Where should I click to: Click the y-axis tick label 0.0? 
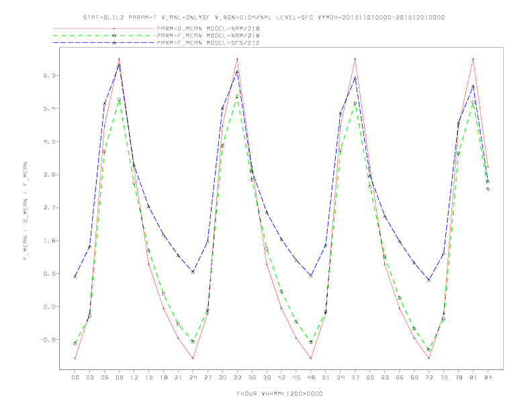click(x=49, y=306)
